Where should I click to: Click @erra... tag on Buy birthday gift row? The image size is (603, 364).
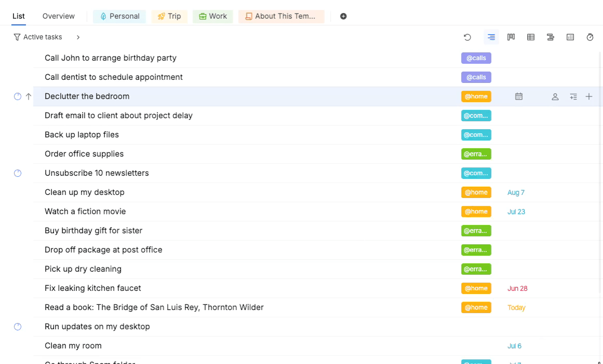click(x=476, y=231)
